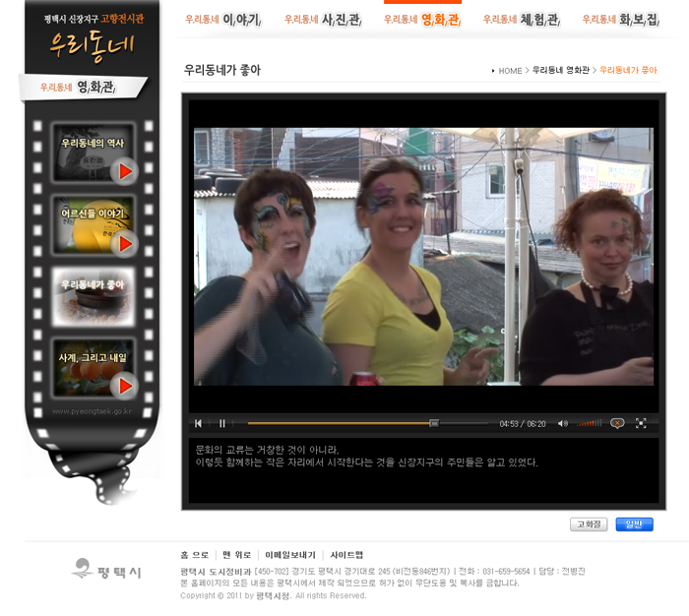Viewport: 689px width, 616px height.
Task: Adjust the volume level bars
Action: pos(589,423)
